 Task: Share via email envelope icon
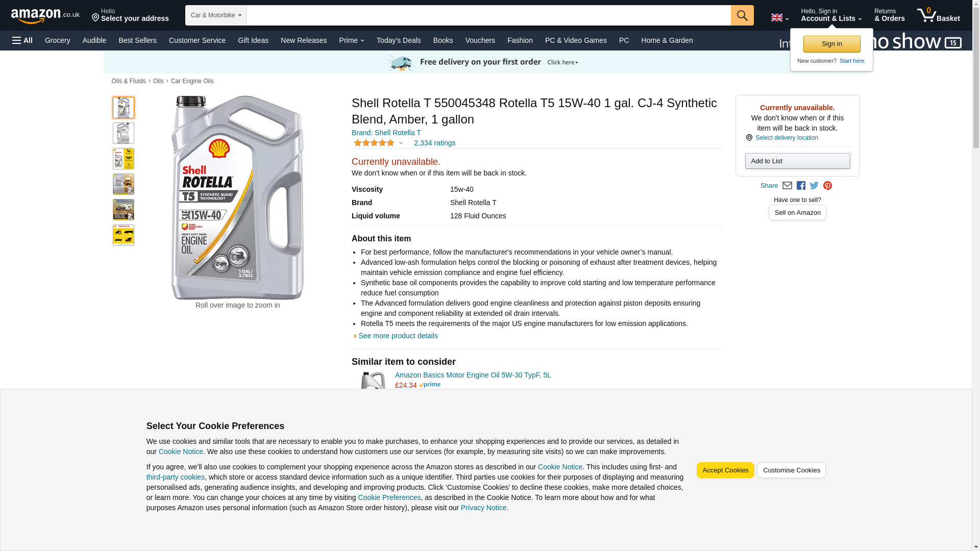click(787, 186)
